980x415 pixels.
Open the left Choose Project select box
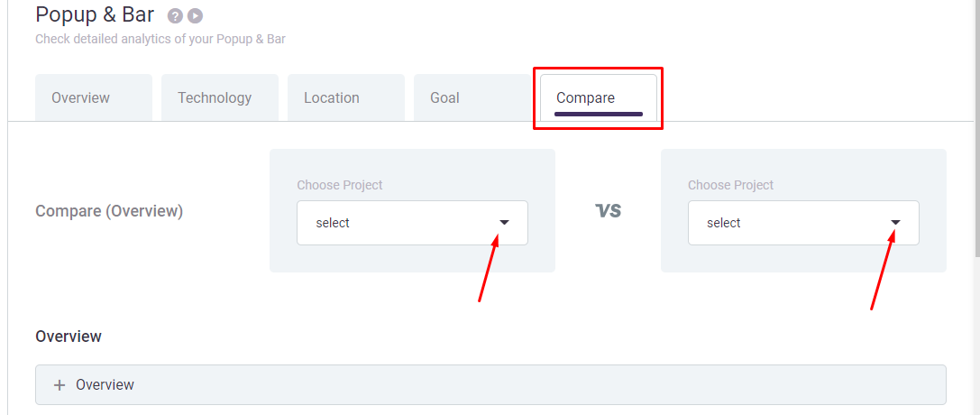[x=413, y=223]
